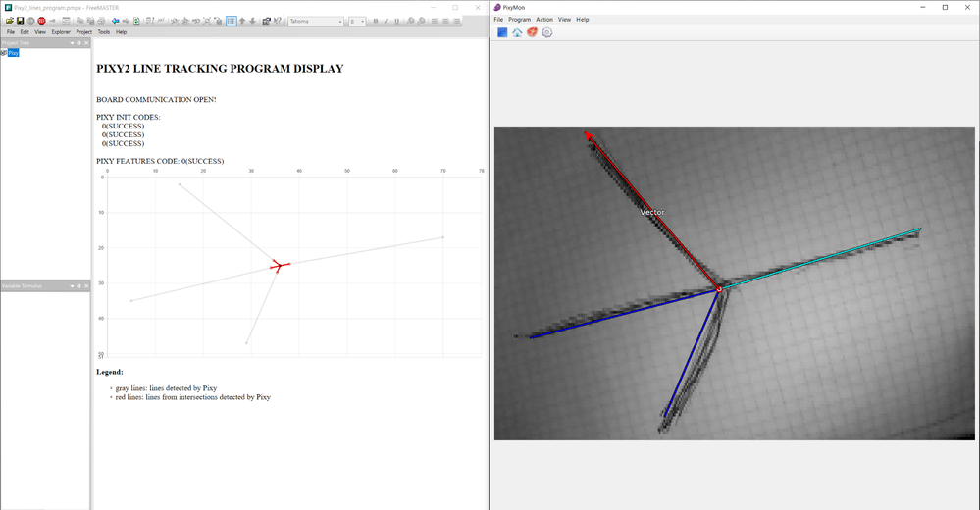Click PIXY FEATURES CODE: 0(SUCCESS) text
980x510 pixels.
[x=160, y=161]
